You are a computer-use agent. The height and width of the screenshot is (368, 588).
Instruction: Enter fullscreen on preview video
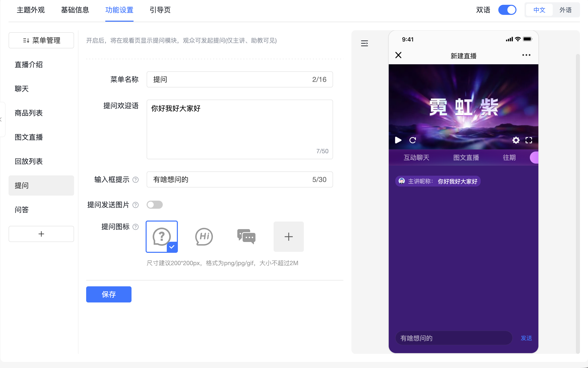pyautogui.click(x=529, y=140)
